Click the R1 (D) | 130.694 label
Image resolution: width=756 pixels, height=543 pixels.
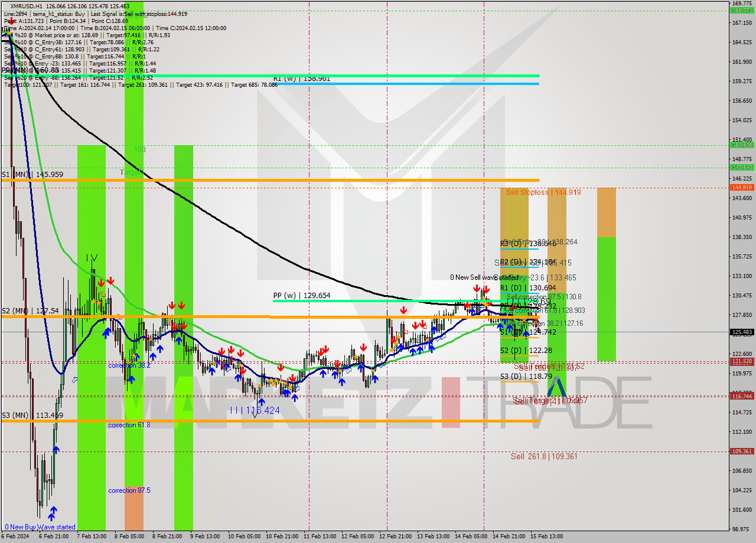click(527, 287)
